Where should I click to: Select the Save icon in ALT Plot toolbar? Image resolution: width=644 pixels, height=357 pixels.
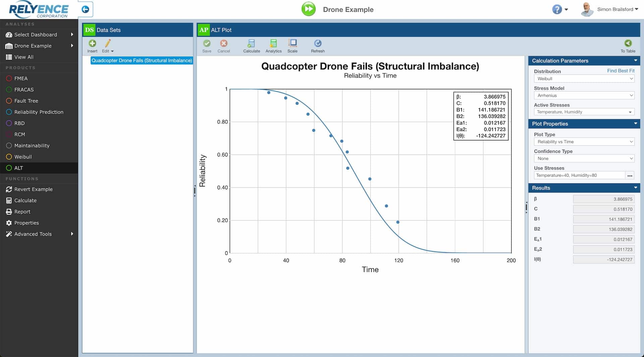click(207, 46)
